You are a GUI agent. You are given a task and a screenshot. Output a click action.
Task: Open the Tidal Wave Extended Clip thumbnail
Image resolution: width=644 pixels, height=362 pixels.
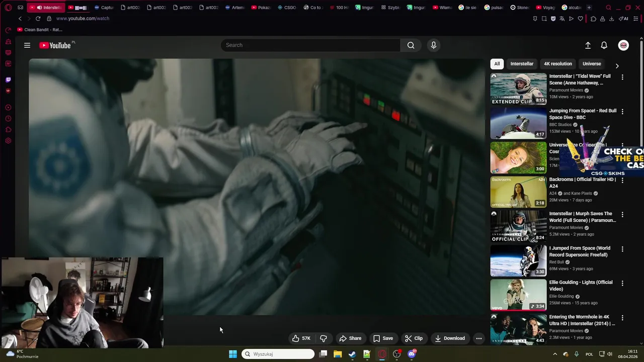tap(518, 88)
